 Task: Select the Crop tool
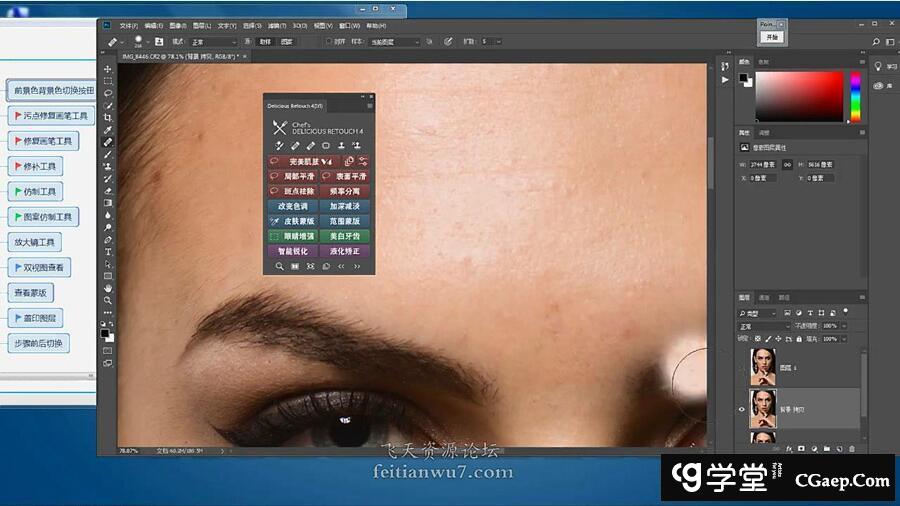coord(108,117)
